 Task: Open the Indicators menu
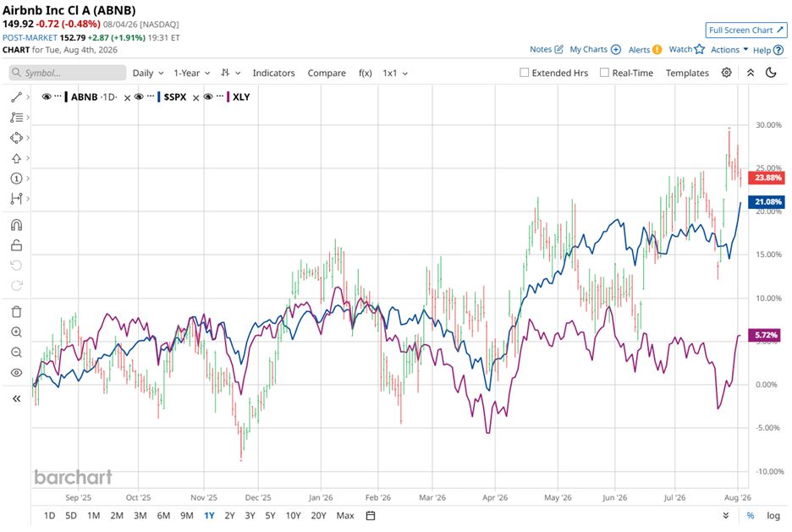[x=274, y=73]
